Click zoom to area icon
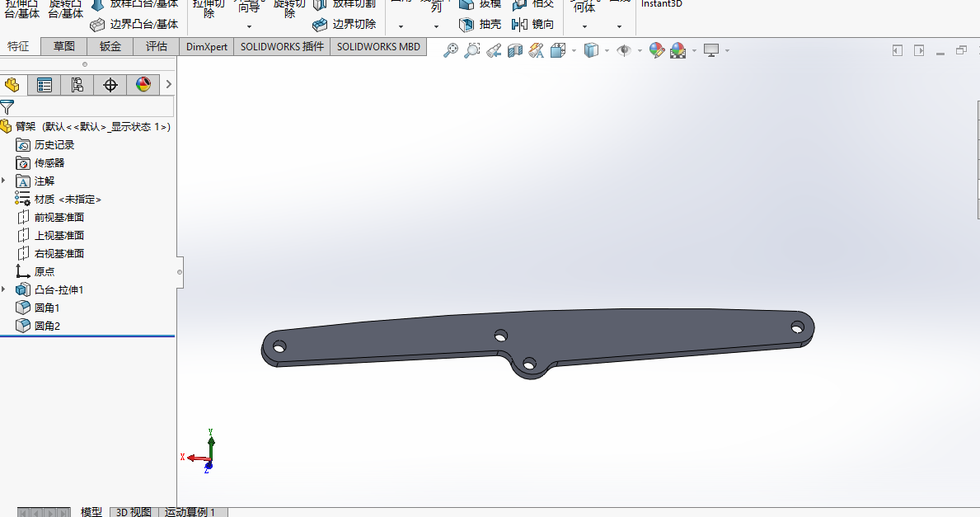Image resolution: width=980 pixels, height=517 pixels. (472, 50)
